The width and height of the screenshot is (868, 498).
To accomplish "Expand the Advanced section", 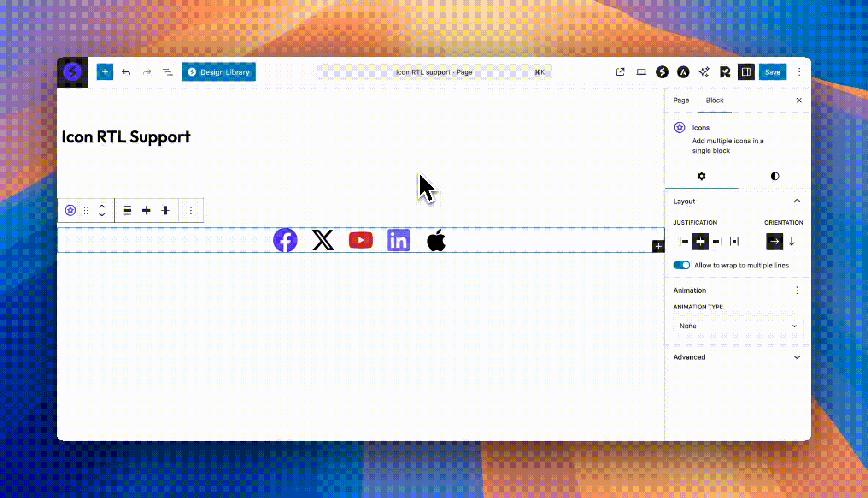I will tap(738, 357).
